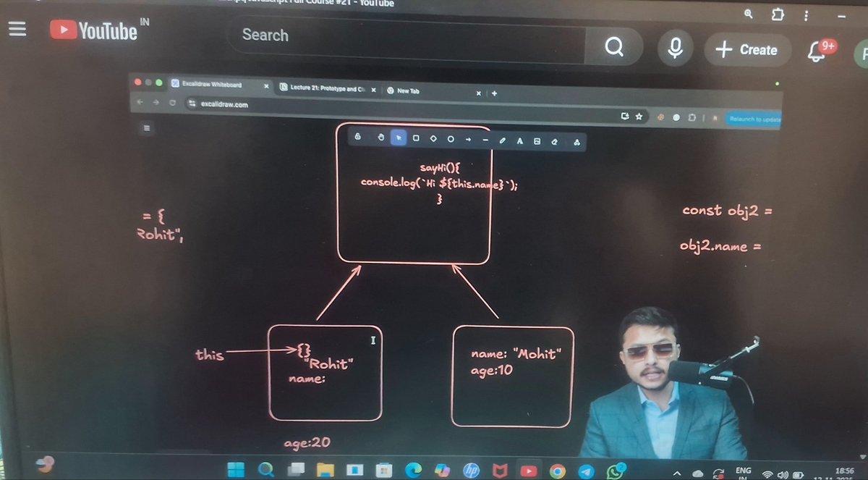
Task: Select the Hand panning tool
Action: click(381, 138)
